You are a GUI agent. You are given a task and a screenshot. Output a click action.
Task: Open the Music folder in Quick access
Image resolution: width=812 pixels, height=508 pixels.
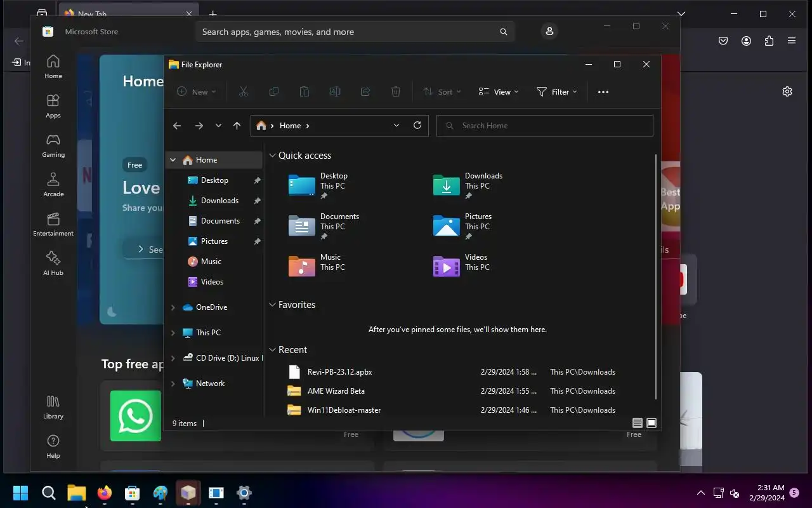[x=317, y=266]
